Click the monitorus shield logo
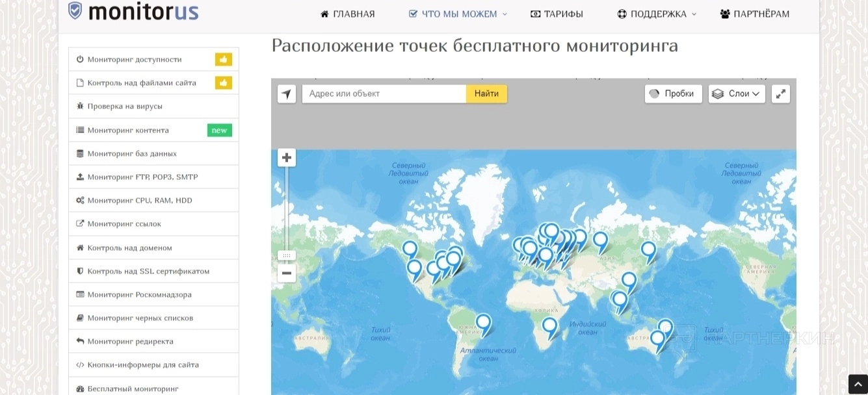The height and width of the screenshot is (395, 868). pos(75,11)
